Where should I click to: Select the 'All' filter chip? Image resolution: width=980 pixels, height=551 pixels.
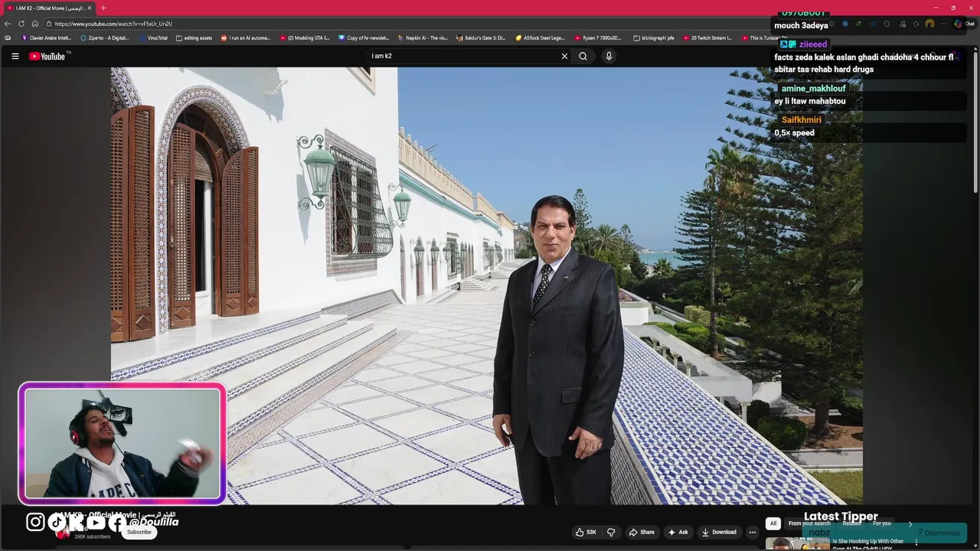(773, 523)
